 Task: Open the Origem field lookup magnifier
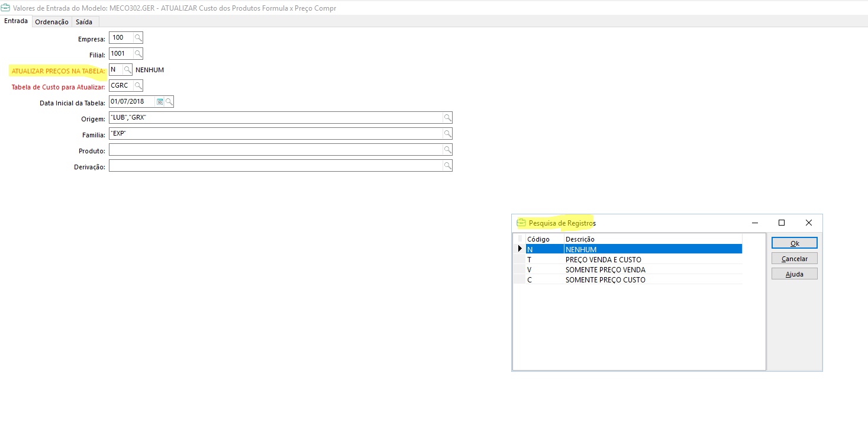coord(447,118)
